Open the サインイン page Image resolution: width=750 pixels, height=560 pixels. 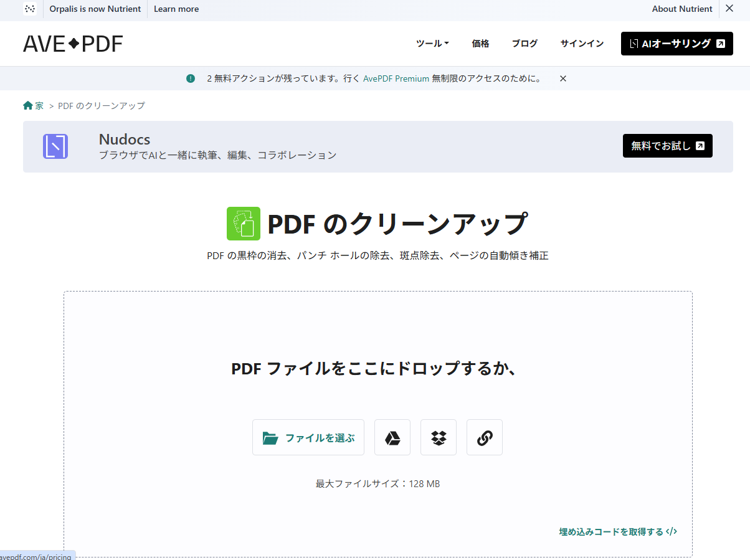pyautogui.click(x=582, y=44)
